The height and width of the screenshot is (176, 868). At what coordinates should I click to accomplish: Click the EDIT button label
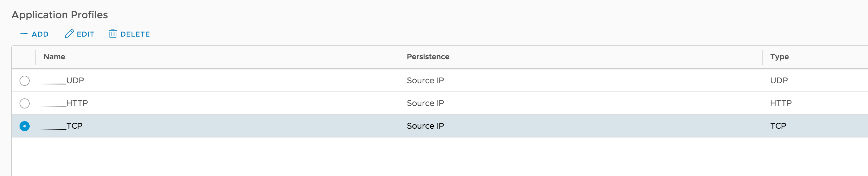(85, 34)
